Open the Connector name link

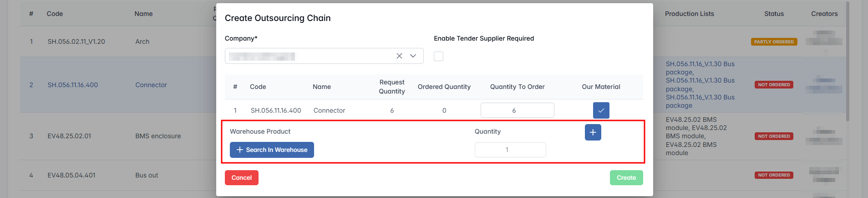tap(151, 85)
